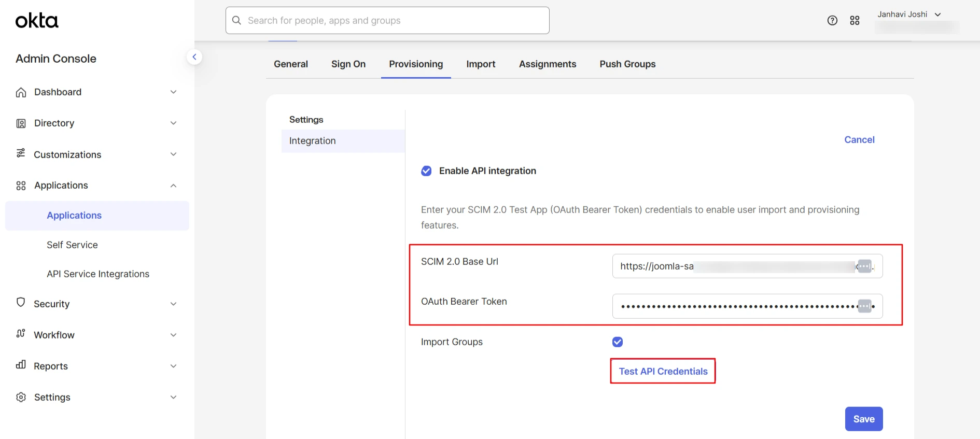
Task: Click the Reports chart icon
Action: 21,365
